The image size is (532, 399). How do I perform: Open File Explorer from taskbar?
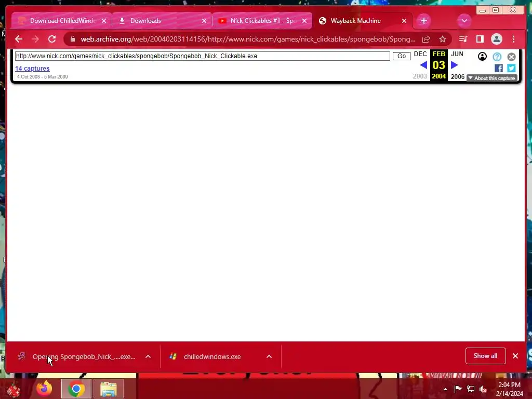(109, 389)
